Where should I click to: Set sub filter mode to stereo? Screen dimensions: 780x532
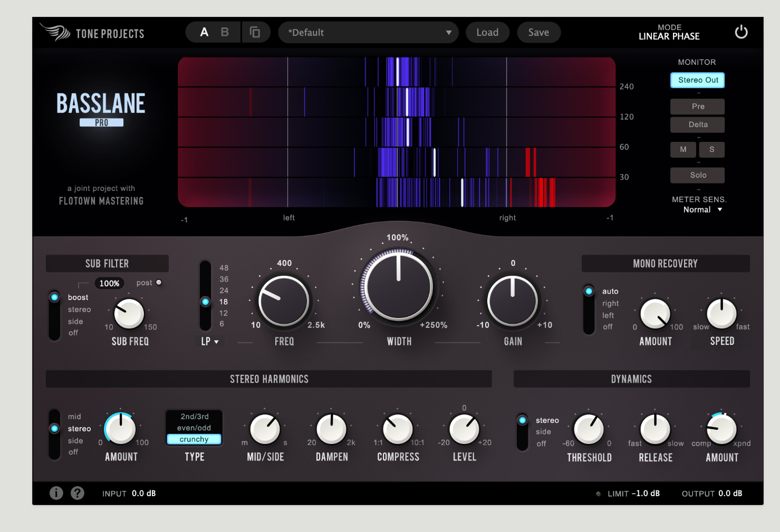click(79, 309)
